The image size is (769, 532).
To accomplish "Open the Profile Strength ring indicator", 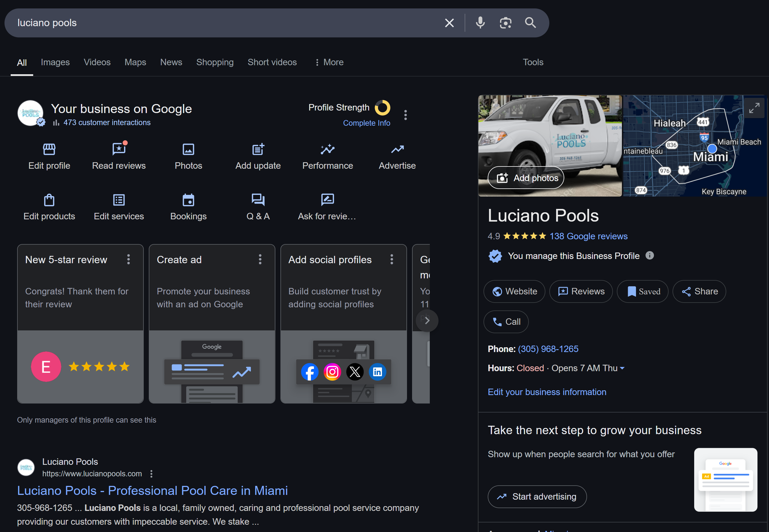I will (x=383, y=107).
